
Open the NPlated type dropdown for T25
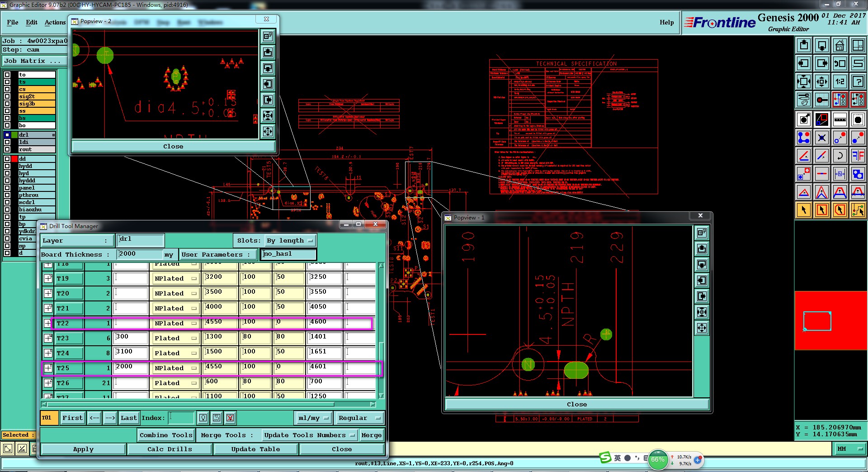[175, 368]
